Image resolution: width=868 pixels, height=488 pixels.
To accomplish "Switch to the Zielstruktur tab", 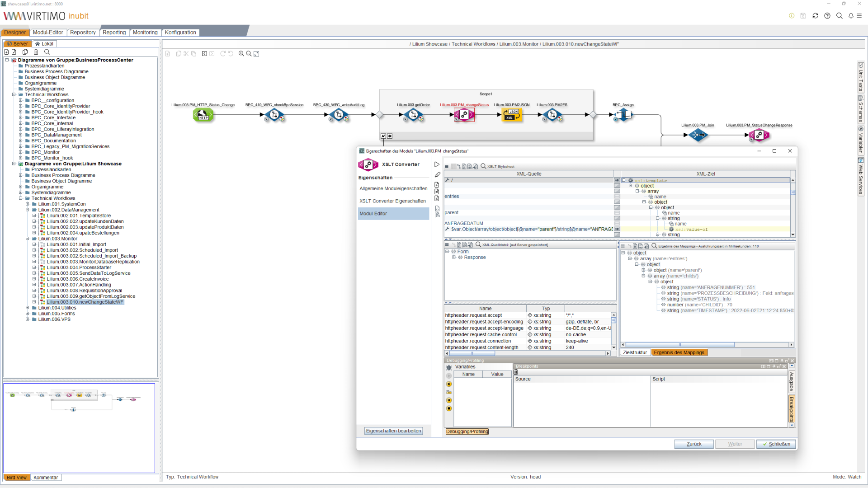I will (x=635, y=352).
